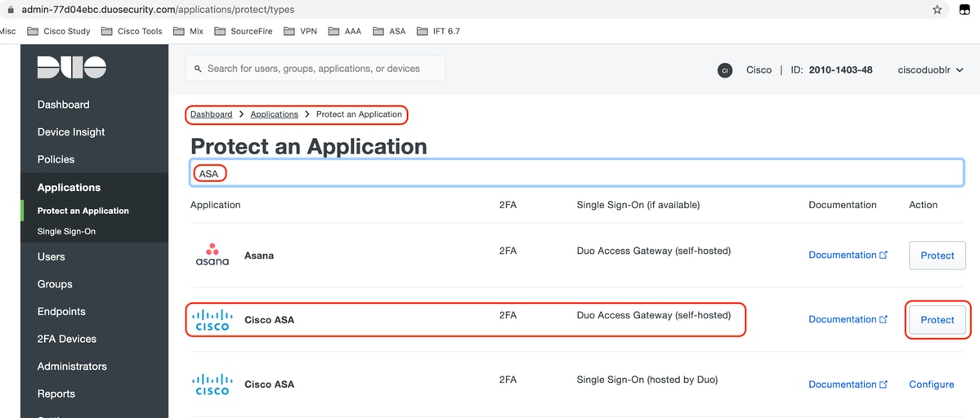Click 'Single Sign-On (hosted by Duo)' text
This screenshot has height=418, width=980.
[647, 380]
